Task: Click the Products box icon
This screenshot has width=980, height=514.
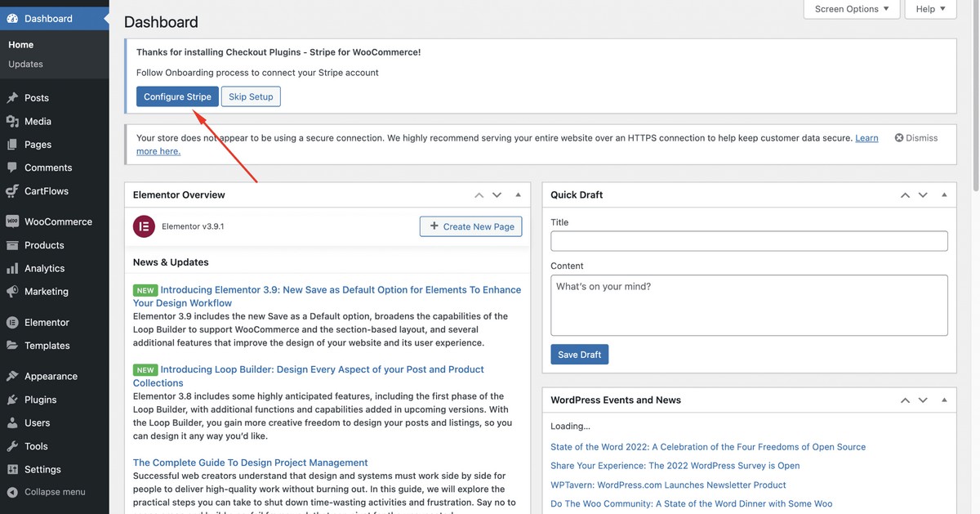Action: click(12, 245)
